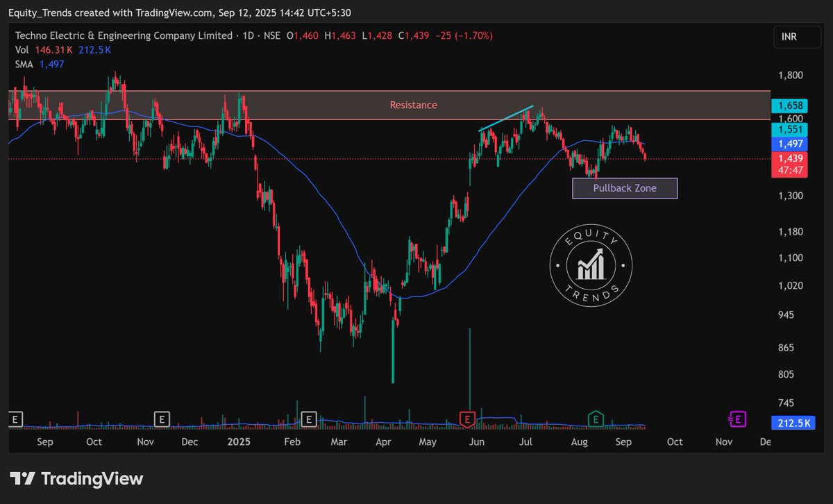Click the white E earnings marker above Feb
This screenshot has width=833, height=504.
tap(310, 419)
